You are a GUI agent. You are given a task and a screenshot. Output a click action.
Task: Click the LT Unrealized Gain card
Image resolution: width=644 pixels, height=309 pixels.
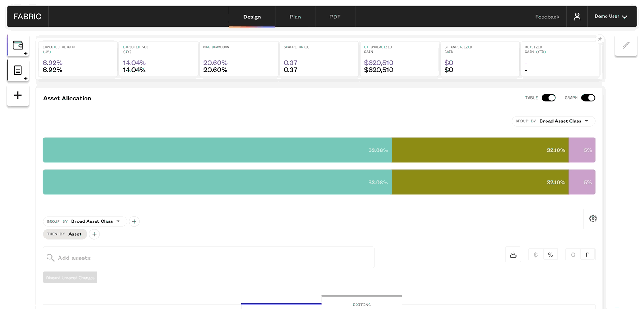point(399,59)
